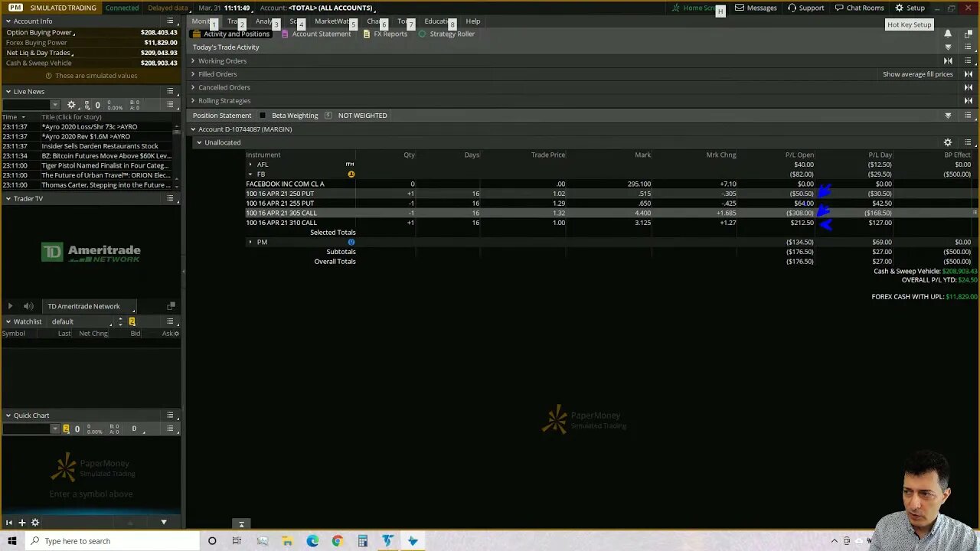Screen dimensions: 980x551
Task: Add a gadget with plus icon
Action: pos(22,523)
